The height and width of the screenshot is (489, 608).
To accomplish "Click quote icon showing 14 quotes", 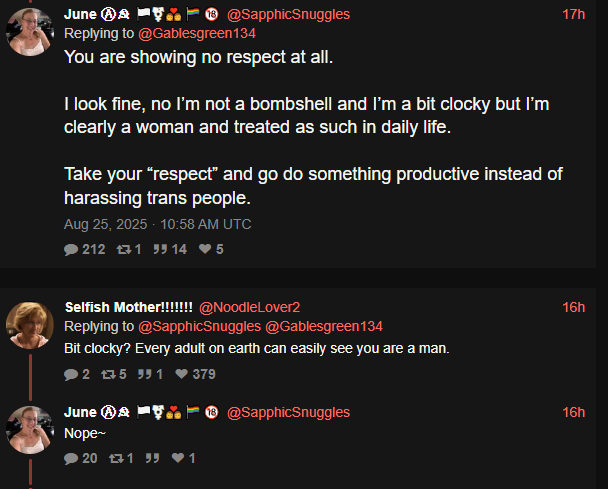I will click(x=159, y=249).
